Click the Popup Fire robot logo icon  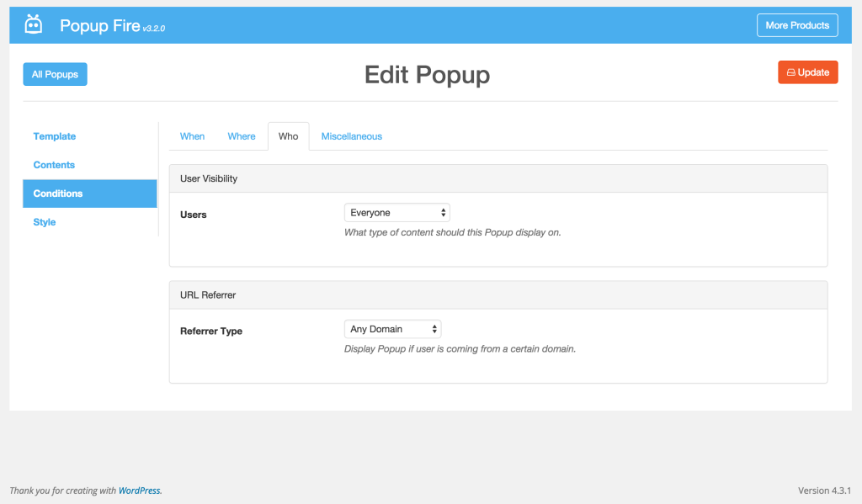(34, 24)
